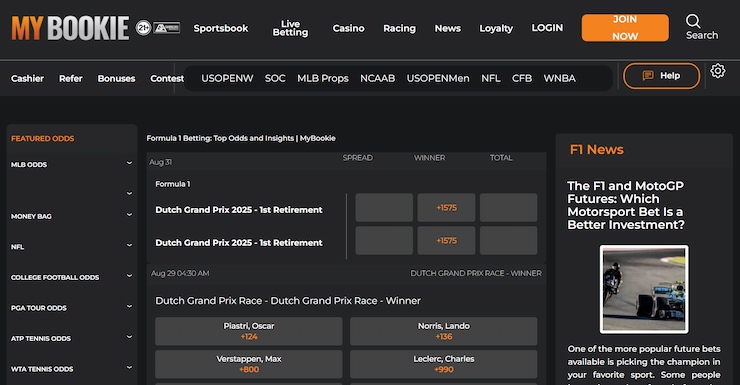Select the SOC quick link
The height and width of the screenshot is (385, 740).
(x=275, y=78)
